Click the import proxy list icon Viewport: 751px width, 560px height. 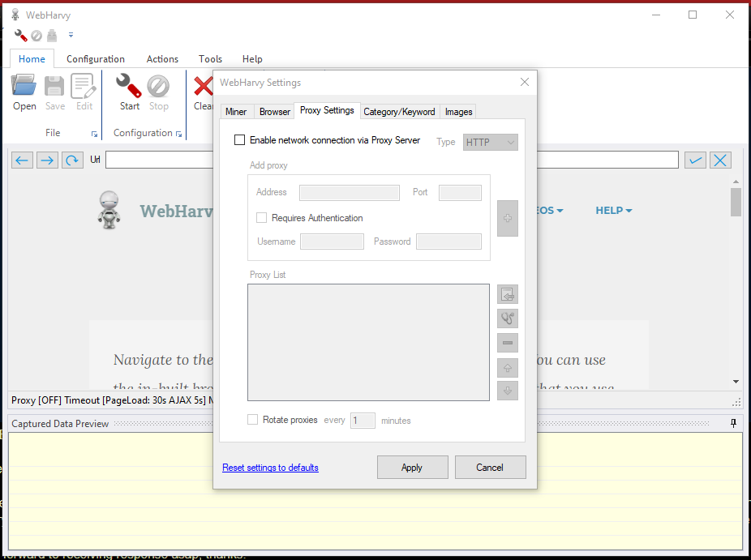click(x=508, y=294)
